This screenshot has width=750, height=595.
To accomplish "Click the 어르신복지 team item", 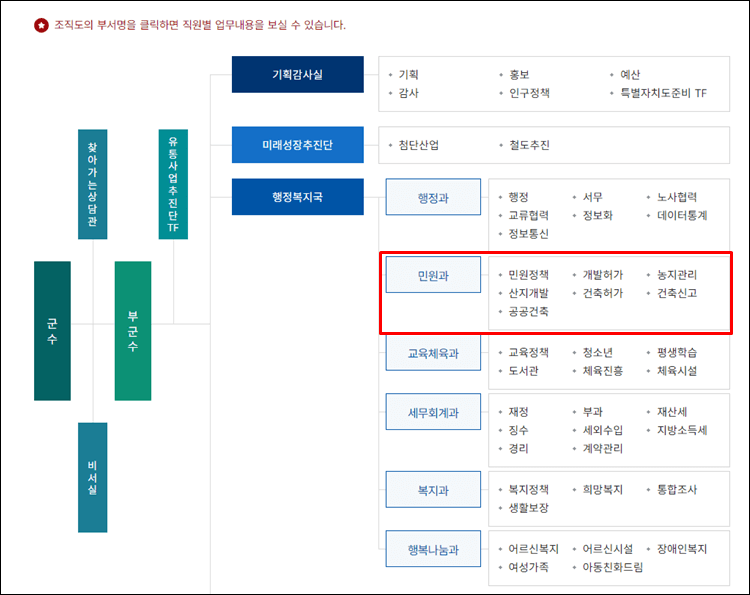I will pyautogui.click(x=533, y=549).
